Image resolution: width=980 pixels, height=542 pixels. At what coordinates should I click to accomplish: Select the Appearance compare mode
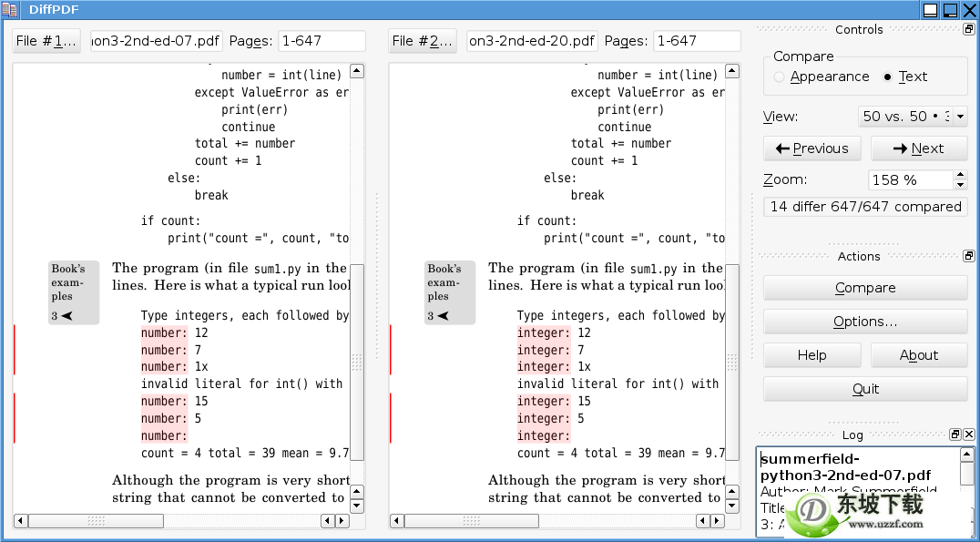click(822, 77)
